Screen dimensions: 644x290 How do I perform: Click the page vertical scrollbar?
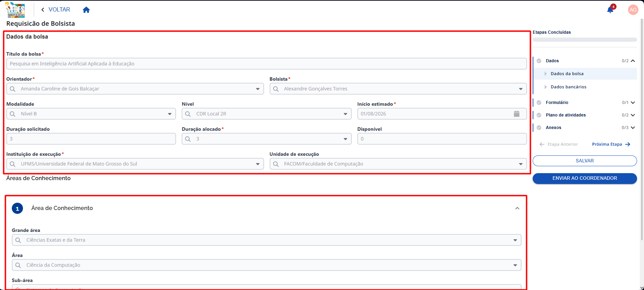click(x=642, y=129)
